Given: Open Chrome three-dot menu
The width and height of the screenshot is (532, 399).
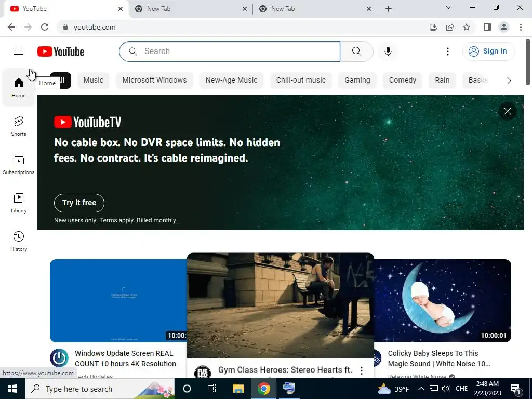Looking at the screenshot, I should (521, 27).
